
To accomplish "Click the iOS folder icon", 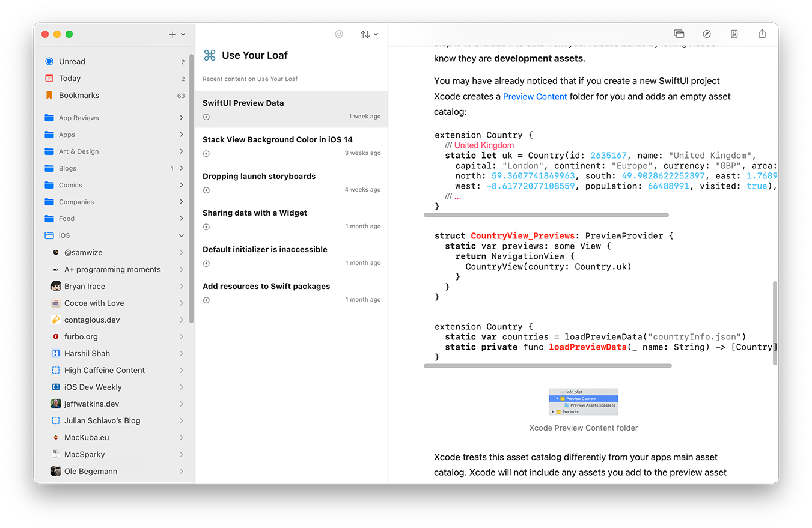I will [x=49, y=235].
